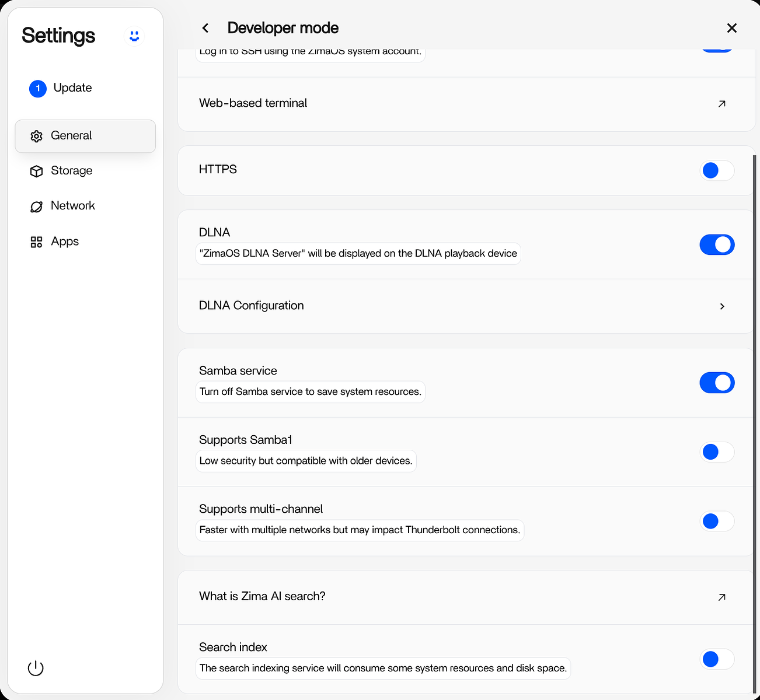Viewport: 760px width, 700px height.
Task: Disable the DLNA toggle switch
Action: (x=716, y=244)
